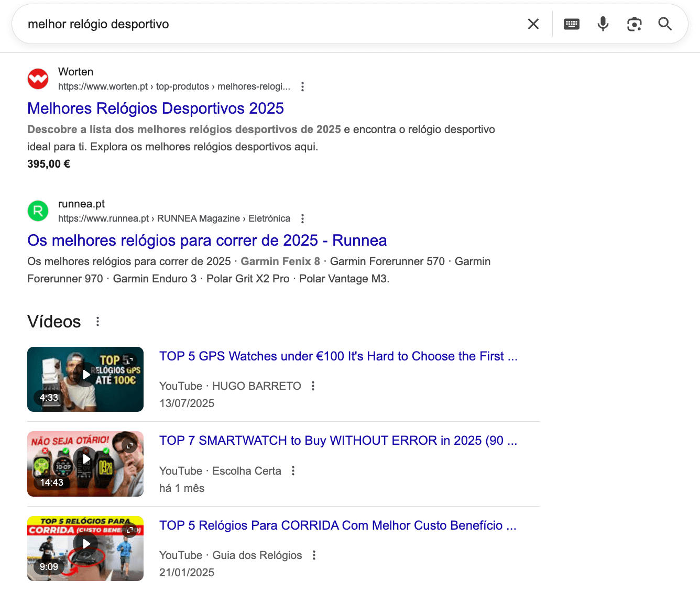Open the three-dot menu beside the Worten result
Screen dimensions: 700x592
(x=302, y=86)
